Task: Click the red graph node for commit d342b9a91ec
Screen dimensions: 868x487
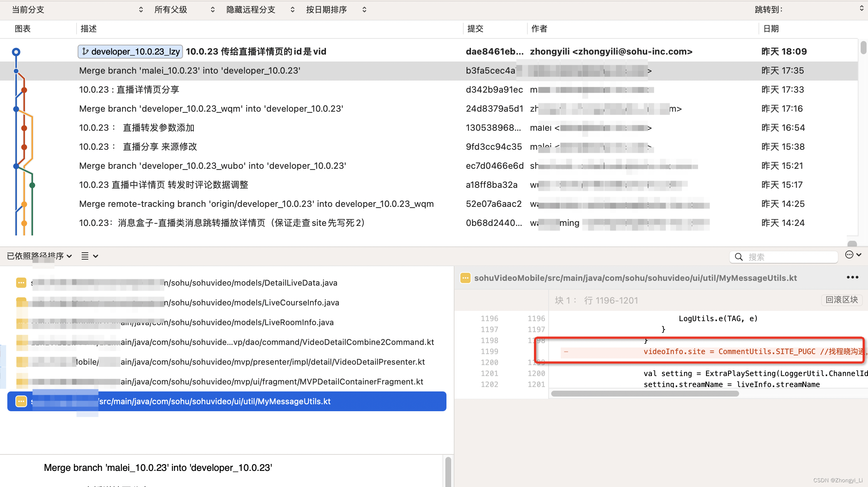Action: click(x=24, y=90)
